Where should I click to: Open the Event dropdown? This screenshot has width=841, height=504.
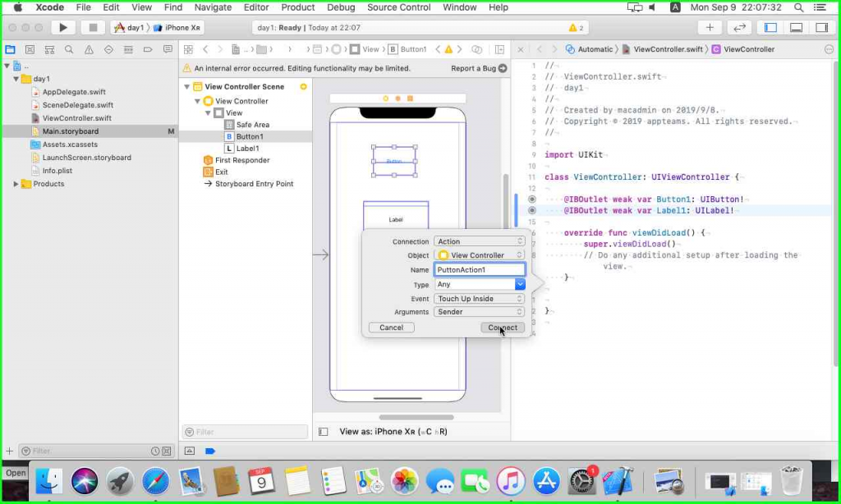(479, 299)
